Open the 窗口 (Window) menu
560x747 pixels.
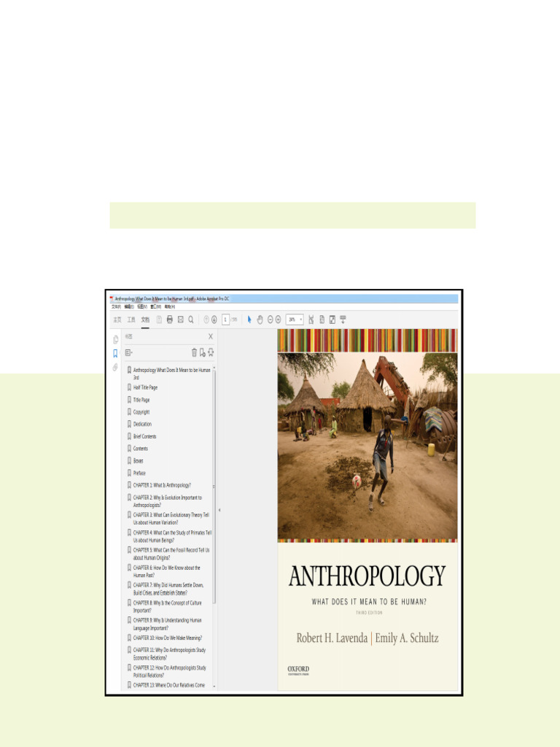(156, 307)
